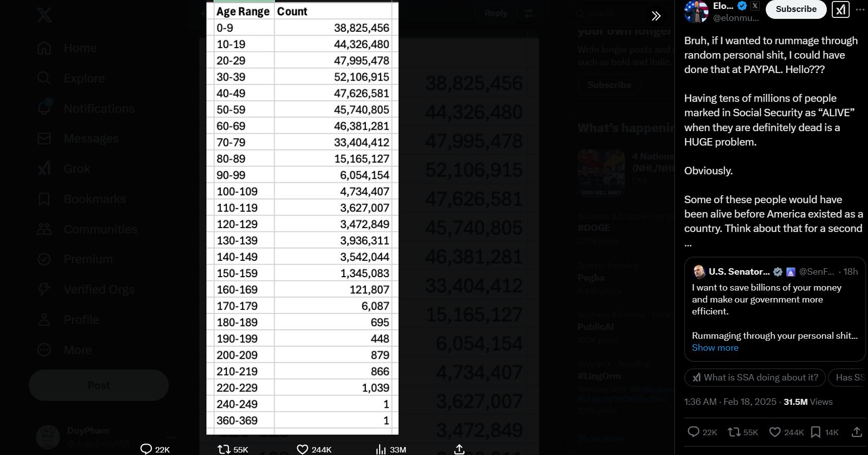Click the reply icon in post details
The image size is (868, 455).
pos(693,432)
